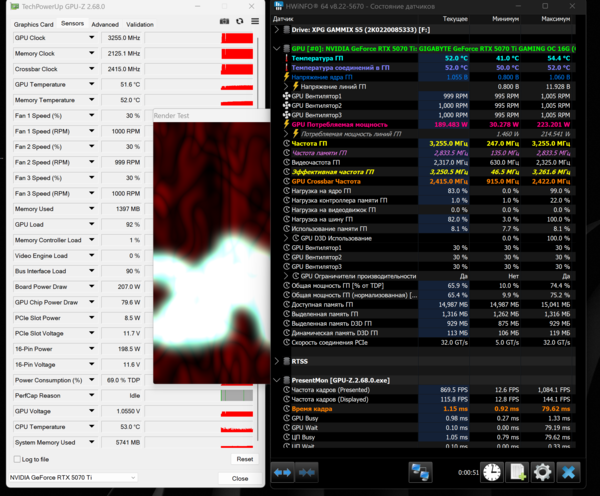Click the GPU Clock red history graph
This screenshot has width=600, height=496.
tap(237, 38)
